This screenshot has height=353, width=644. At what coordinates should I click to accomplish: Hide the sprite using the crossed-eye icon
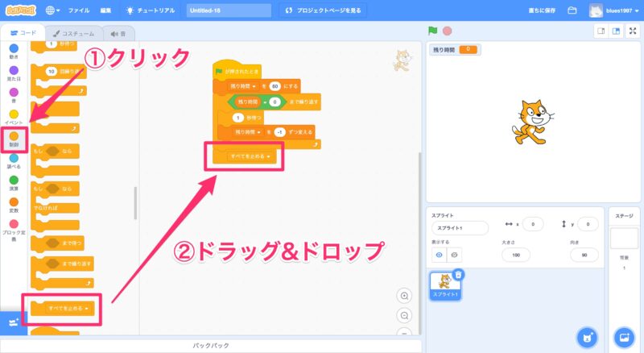[x=454, y=255]
